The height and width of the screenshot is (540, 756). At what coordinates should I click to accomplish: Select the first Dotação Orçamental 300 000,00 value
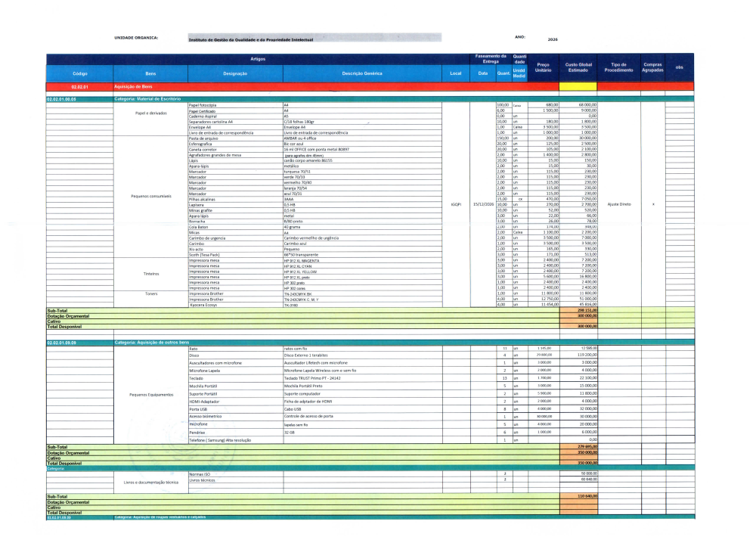pos(578,316)
